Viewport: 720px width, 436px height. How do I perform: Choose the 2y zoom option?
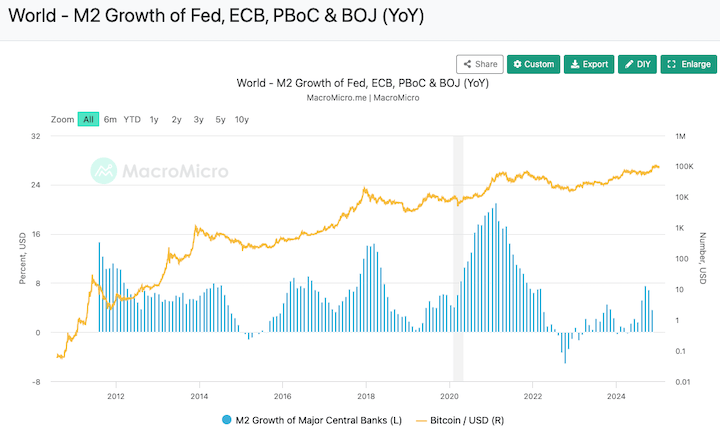pos(176,119)
